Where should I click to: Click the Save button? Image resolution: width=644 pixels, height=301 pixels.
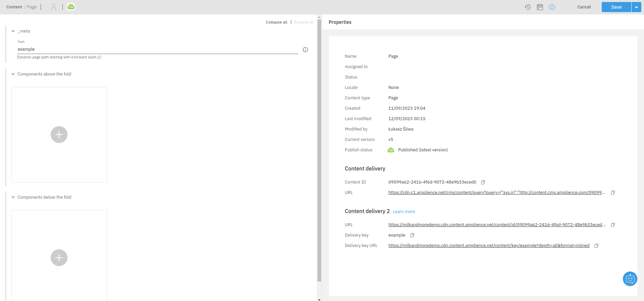pyautogui.click(x=616, y=7)
